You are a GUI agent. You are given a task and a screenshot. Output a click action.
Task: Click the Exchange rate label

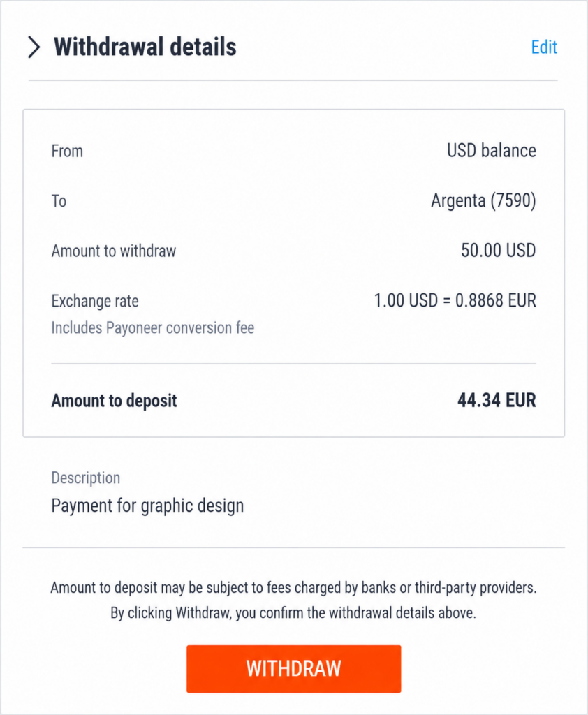click(95, 301)
